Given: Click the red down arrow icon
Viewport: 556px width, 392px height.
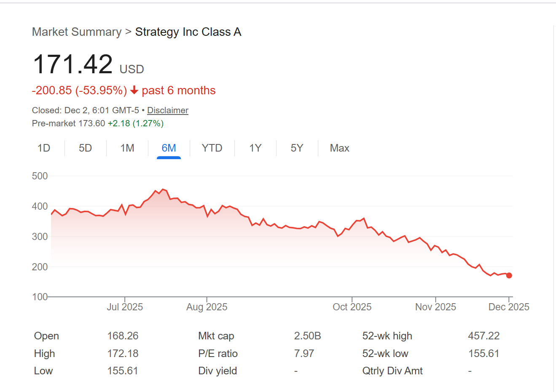Looking at the screenshot, I should 134,90.
